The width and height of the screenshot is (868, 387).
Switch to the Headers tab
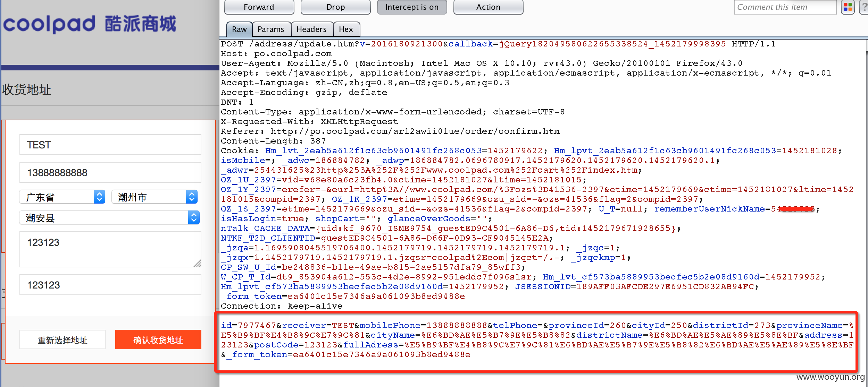(x=311, y=29)
